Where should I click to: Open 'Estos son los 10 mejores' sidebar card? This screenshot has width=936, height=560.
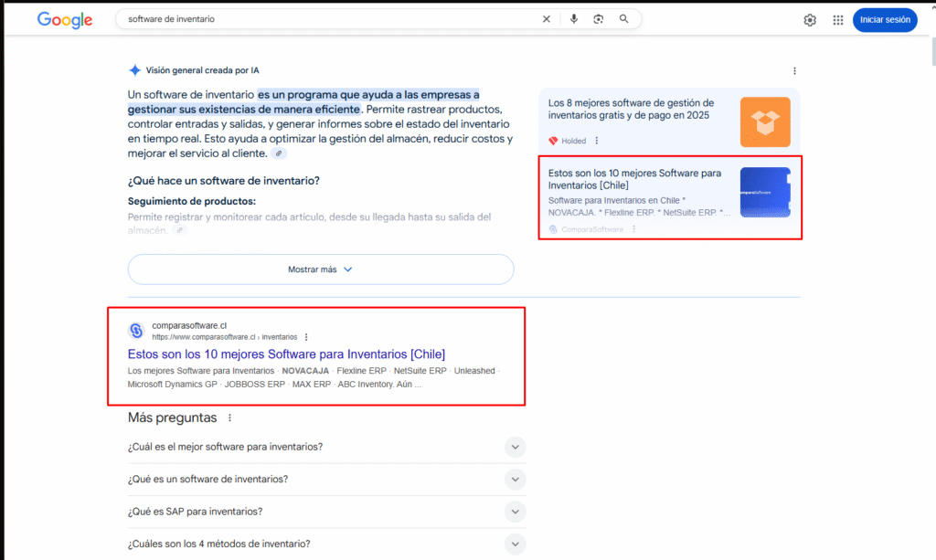coord(670,198)
